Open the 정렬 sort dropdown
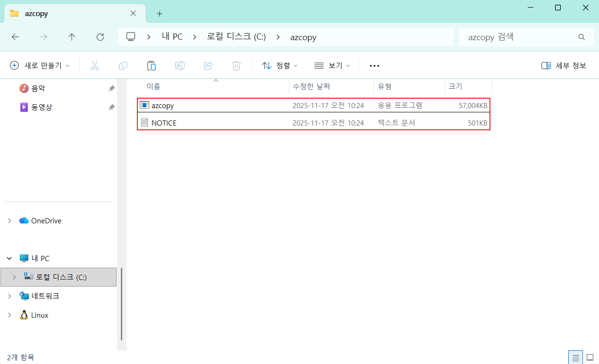 click(280, 66)
